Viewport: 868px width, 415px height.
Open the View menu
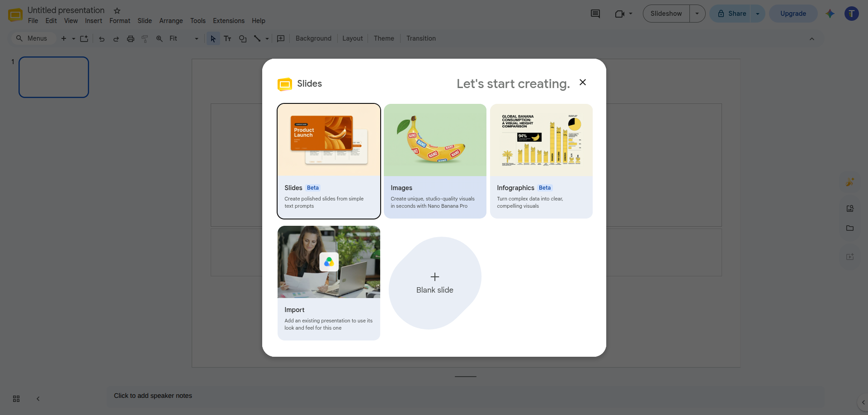click(71, 21)
